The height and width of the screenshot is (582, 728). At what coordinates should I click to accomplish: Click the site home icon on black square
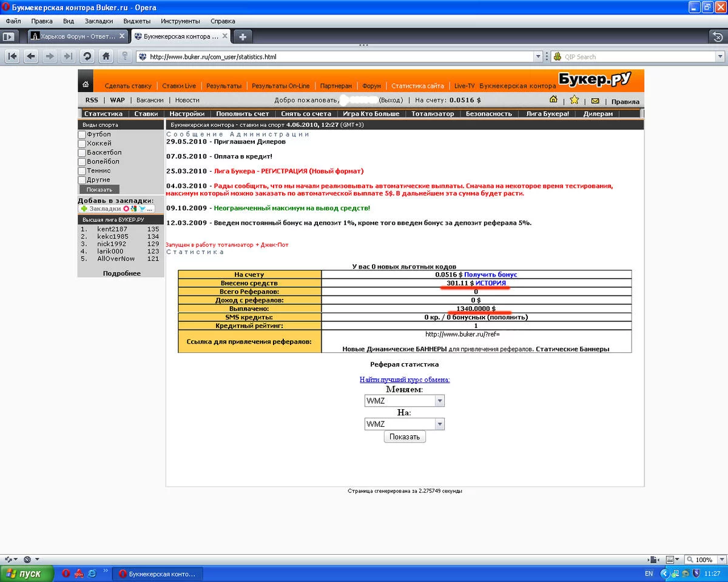86,84
